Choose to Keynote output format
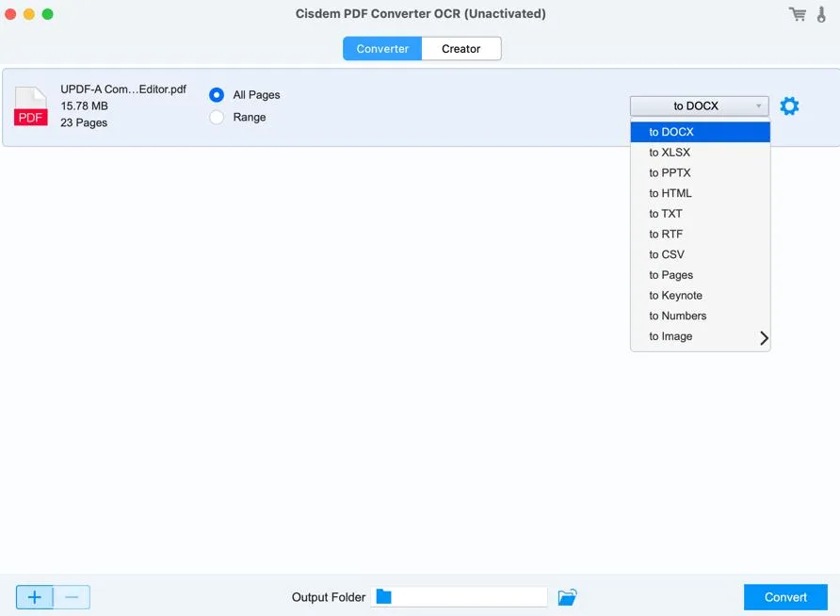This screenshot has width=840, height=616. pyautogui.click(x=701, y=295)
